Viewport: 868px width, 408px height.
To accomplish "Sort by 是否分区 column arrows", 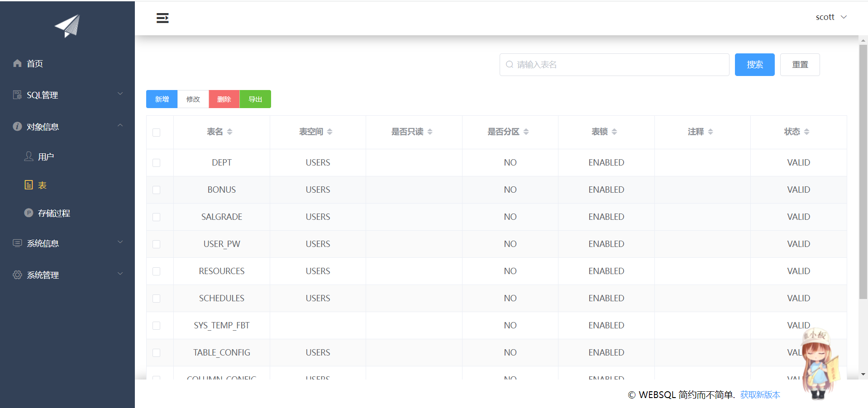I will click(526, 132).
